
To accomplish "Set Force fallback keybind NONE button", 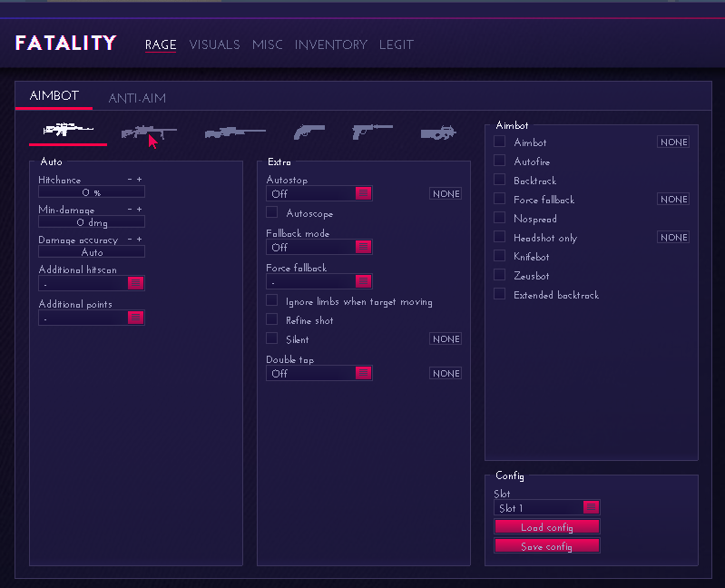I will coord(673,200).
